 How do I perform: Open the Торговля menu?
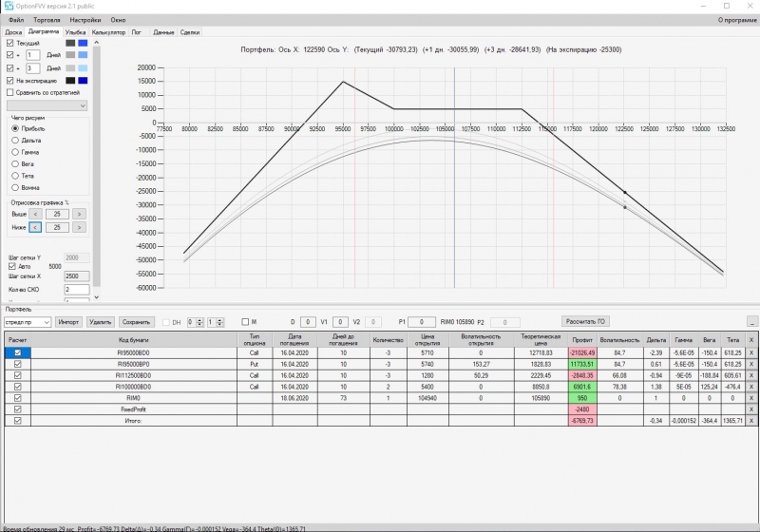47,20
